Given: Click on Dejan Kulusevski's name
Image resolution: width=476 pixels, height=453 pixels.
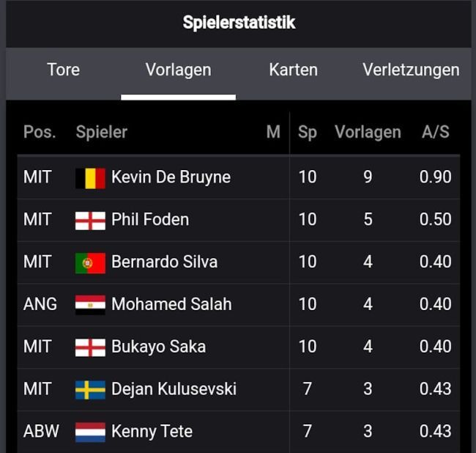Looking at the screenshot, I should pos(174,389).
